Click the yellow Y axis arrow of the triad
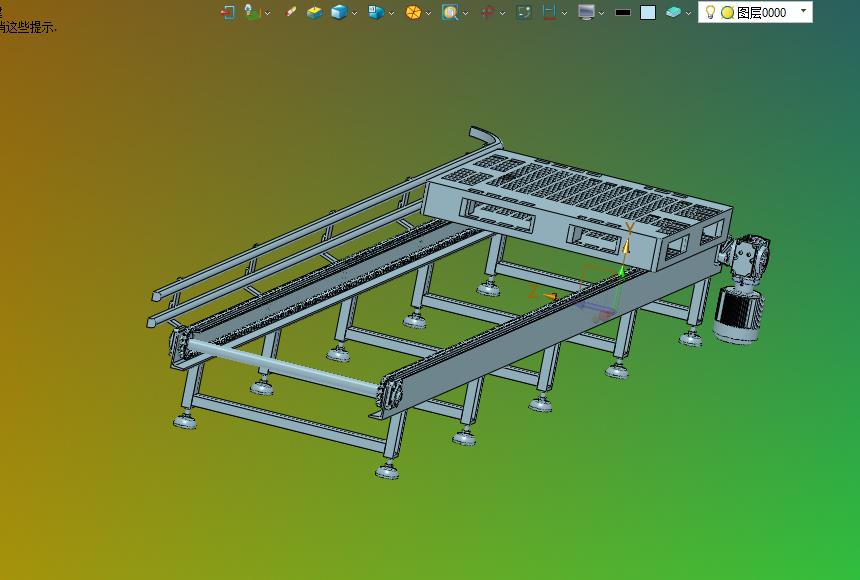This screenshot has width=860, height=580. point(626,246)
